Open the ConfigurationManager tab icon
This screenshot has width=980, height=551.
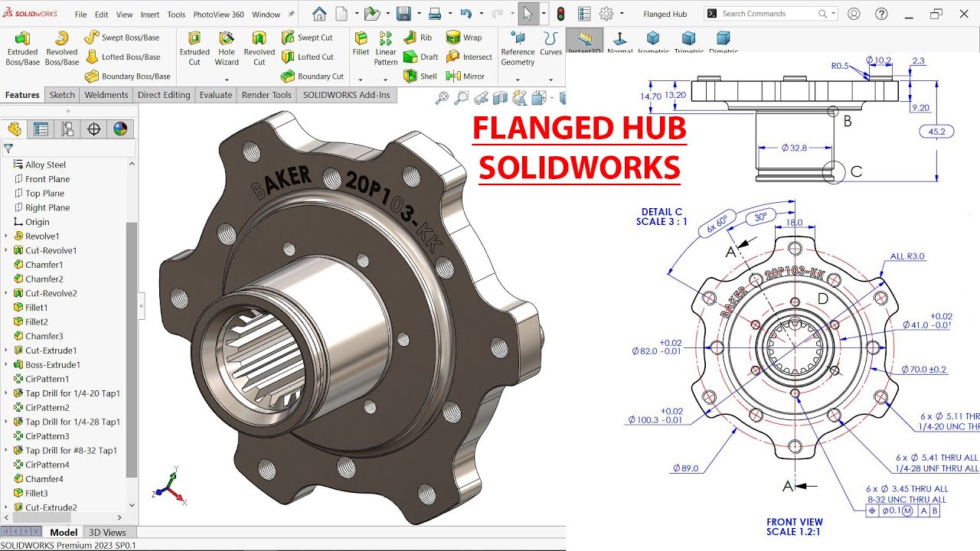point(67,129)
